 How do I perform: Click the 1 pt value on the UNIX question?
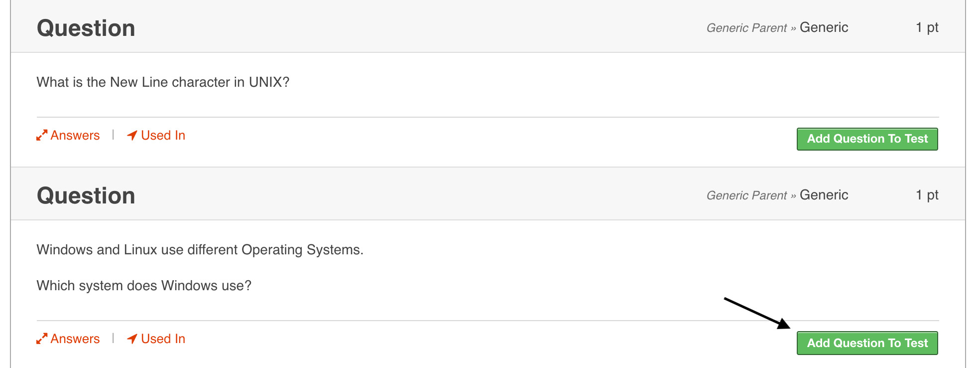click(927, 27)
